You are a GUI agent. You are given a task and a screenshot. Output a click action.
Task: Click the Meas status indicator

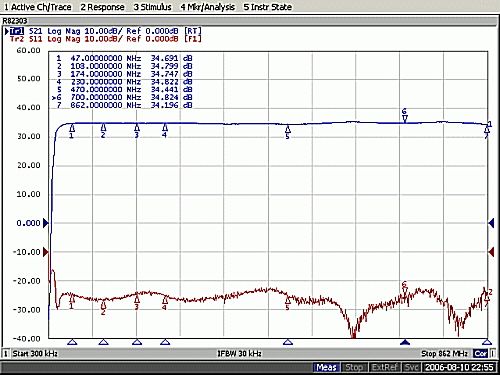[x=327, y=367]
